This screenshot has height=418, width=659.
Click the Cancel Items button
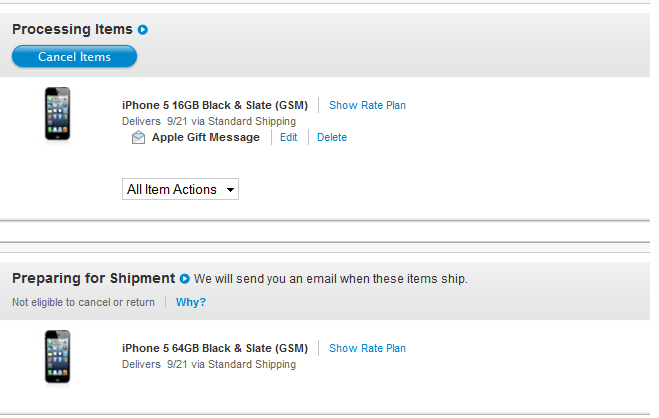74,57
